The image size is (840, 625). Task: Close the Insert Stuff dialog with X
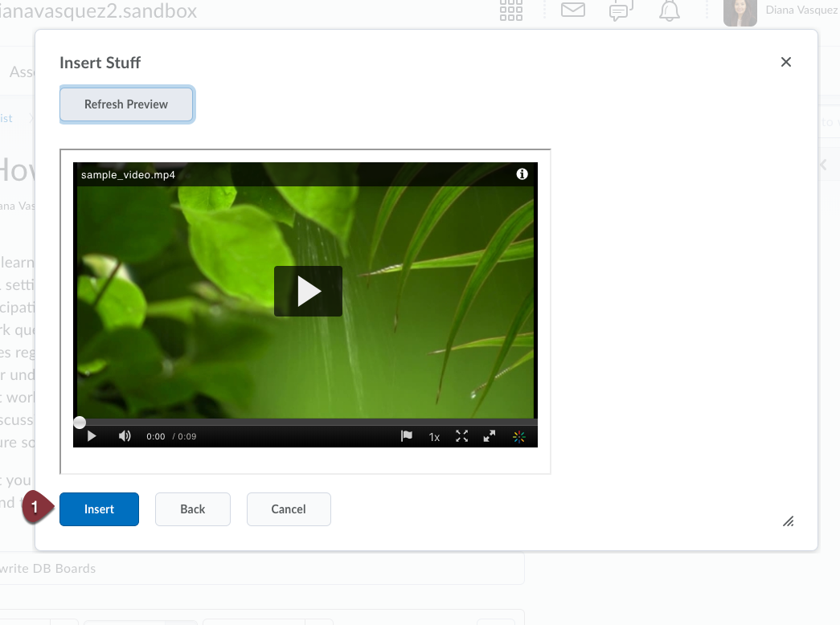(786, 62)
